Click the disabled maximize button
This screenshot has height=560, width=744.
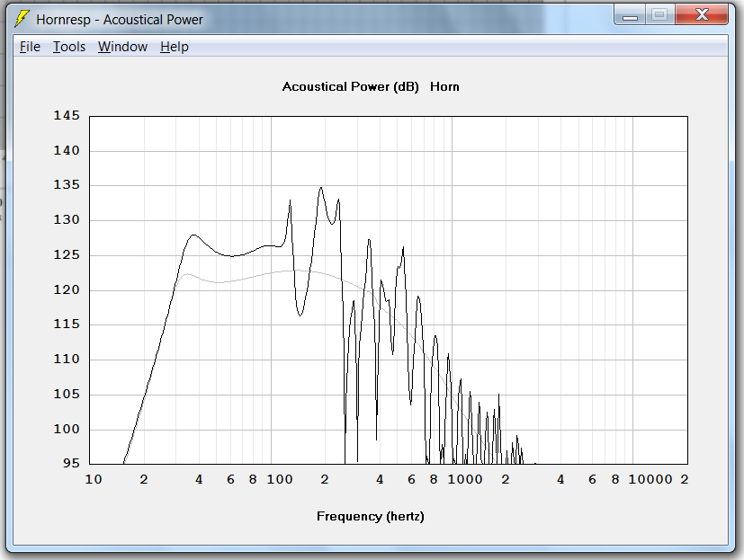(x=659, y=15)
